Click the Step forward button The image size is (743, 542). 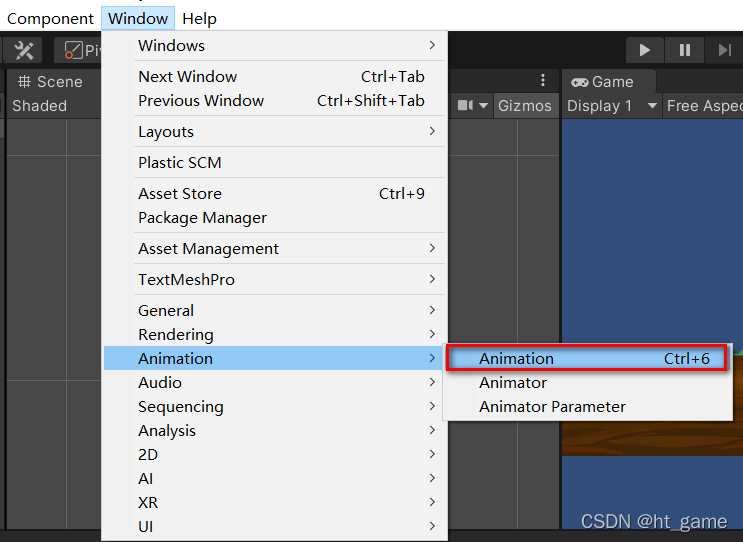724,50
